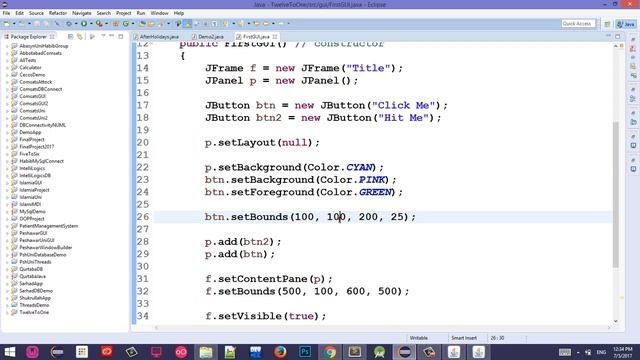Open the Window menu
Screen dimensions: 640x360
click(159, 13)
